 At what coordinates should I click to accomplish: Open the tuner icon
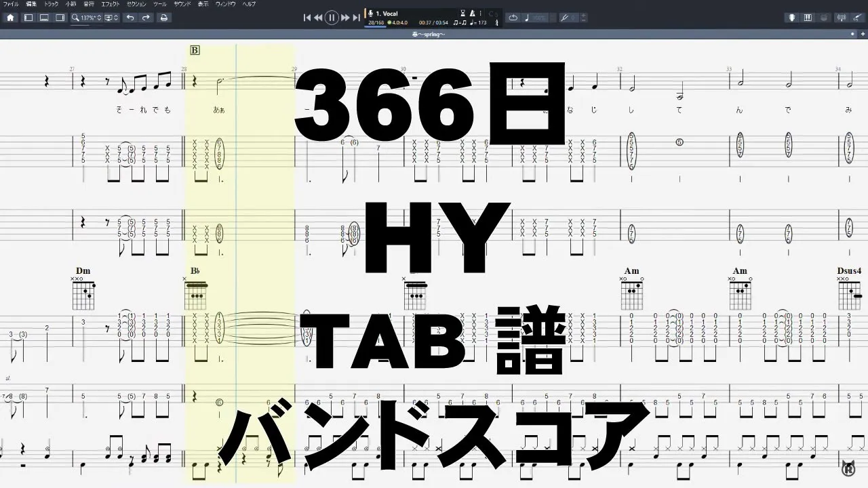pos(842,18)
